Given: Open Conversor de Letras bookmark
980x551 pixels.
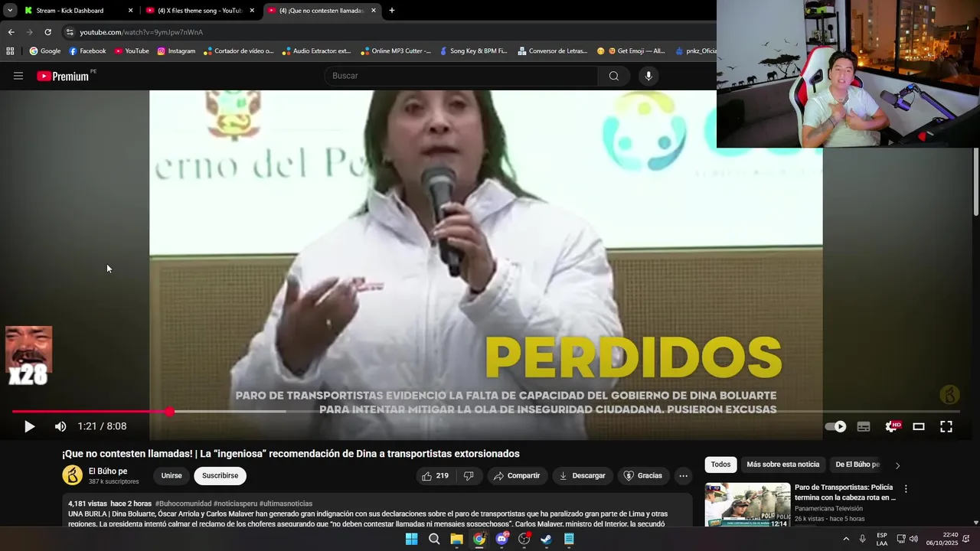Looking at the screenshot, I should pyautogui.click(x=552, y=51).
